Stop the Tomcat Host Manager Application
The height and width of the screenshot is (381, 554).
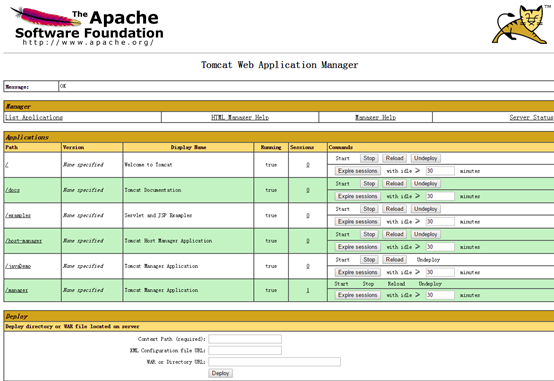(369, 234)
